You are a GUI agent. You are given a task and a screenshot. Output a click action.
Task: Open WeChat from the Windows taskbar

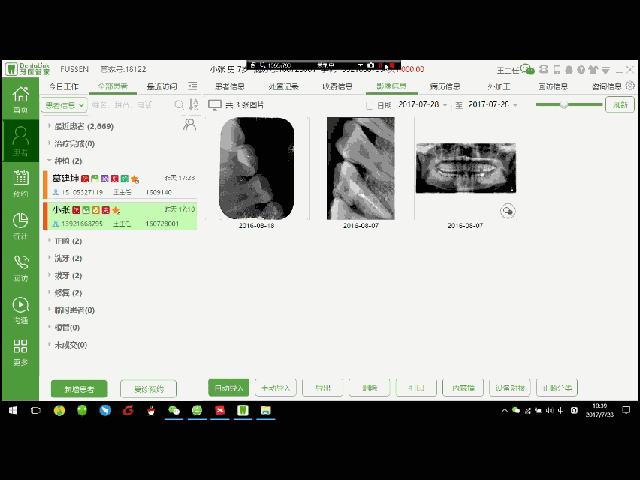pos(174,410)
